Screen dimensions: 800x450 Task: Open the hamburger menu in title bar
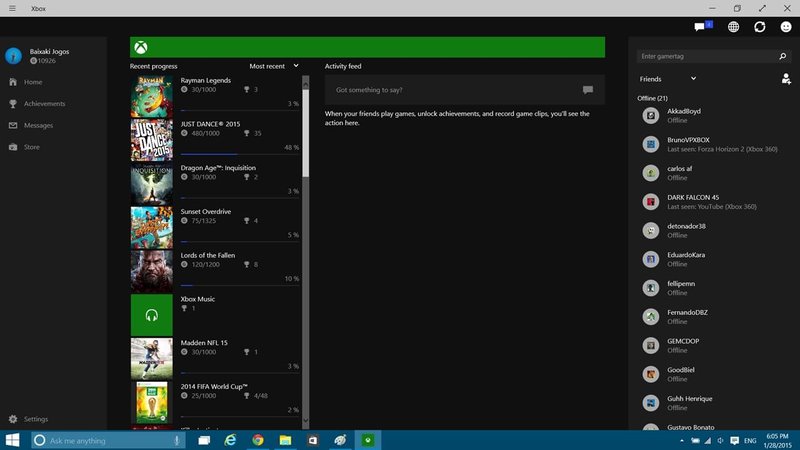pos(12,8)
